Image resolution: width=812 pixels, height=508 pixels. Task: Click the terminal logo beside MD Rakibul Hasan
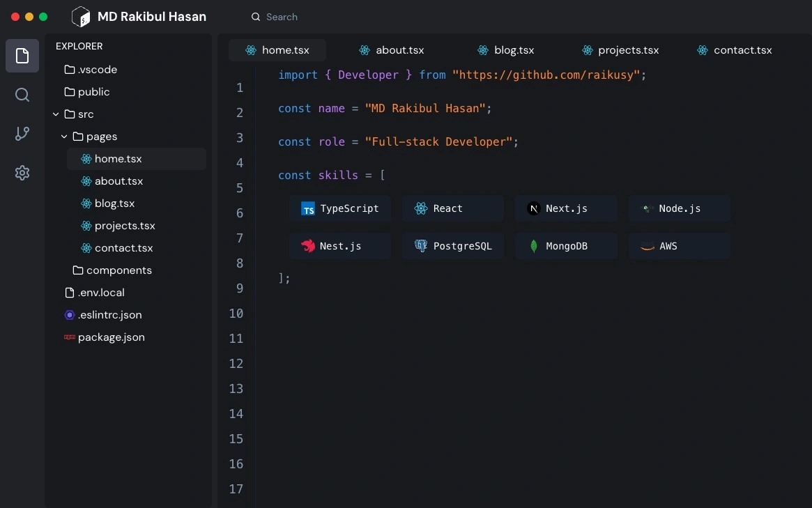[81, 17]
